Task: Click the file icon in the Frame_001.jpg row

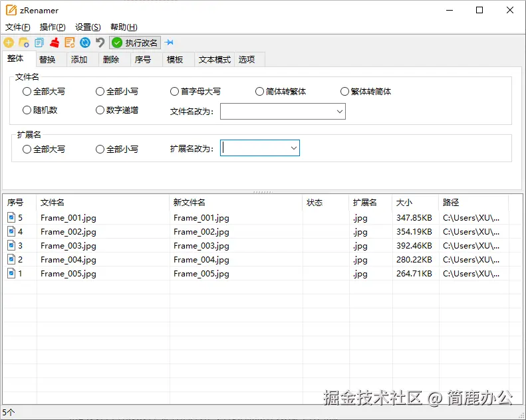Action: point(11,217)
